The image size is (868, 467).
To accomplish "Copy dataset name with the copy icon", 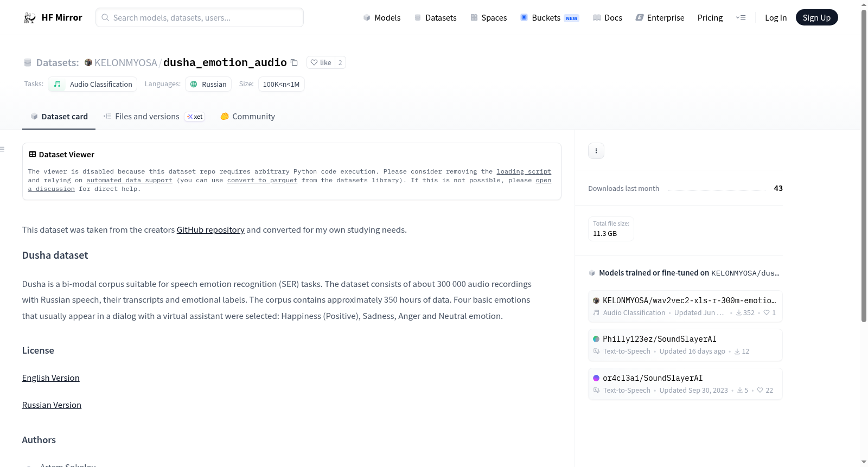I will click(x=294, y=62).
